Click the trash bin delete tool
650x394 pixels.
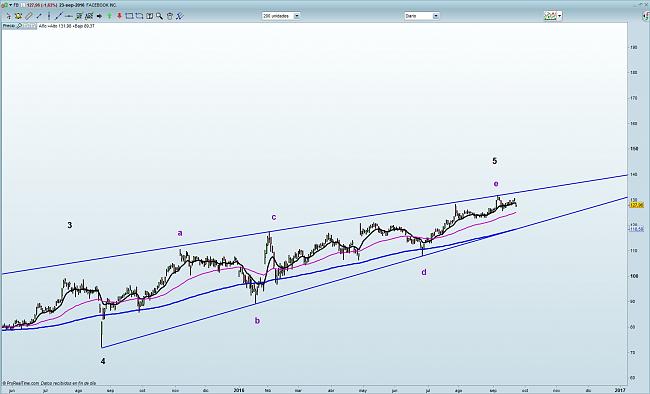tap(170, 16)
